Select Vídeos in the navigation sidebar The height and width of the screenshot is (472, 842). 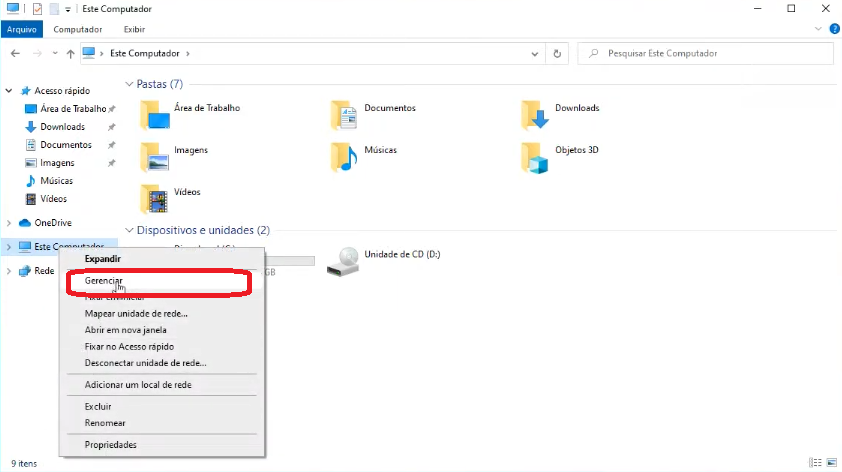54,199
